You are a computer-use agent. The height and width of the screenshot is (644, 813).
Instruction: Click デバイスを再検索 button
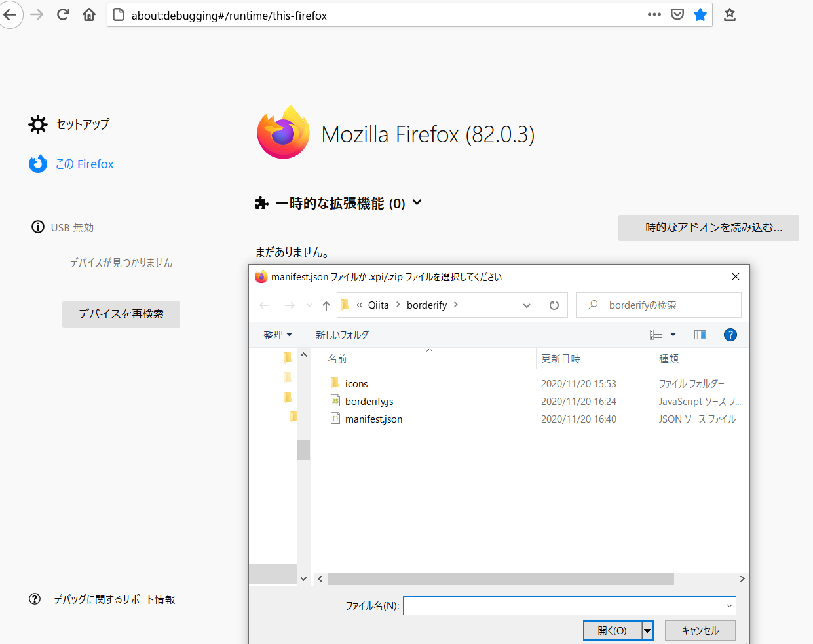pos(121,314)
